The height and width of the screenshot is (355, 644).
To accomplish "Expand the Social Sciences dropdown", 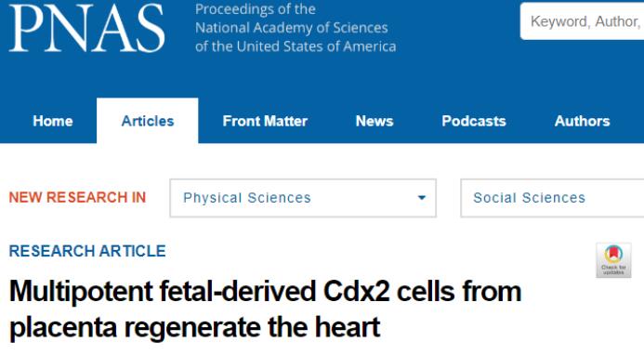I will pyautogui.click(x=552, y=198).
